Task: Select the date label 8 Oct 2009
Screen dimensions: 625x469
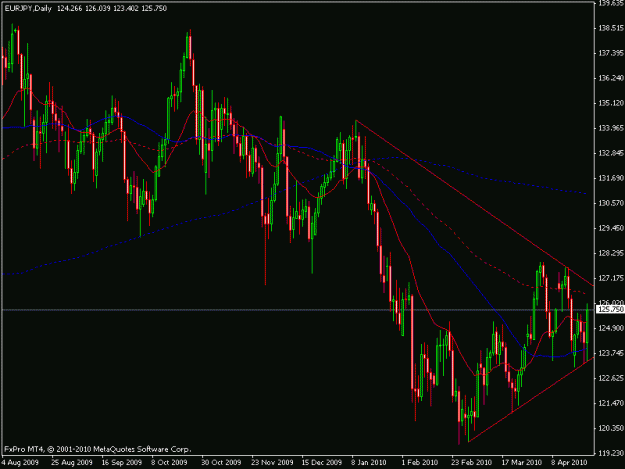Action: pos(169,463)
